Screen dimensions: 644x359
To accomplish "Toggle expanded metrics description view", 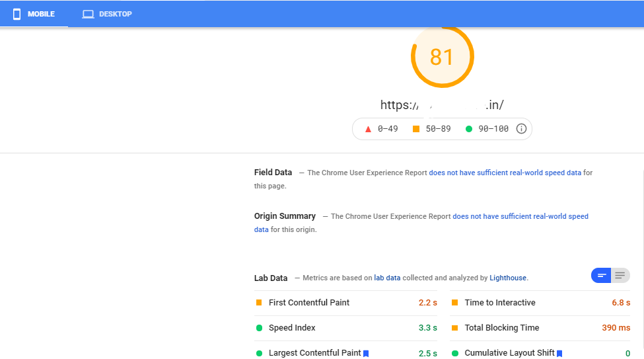I will click(620, 276).
